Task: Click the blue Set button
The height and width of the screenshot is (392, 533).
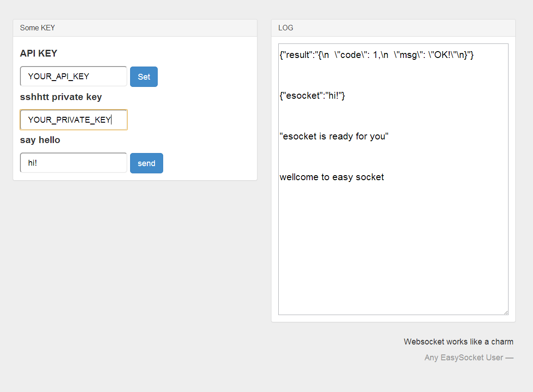Action: coord(144,76)
